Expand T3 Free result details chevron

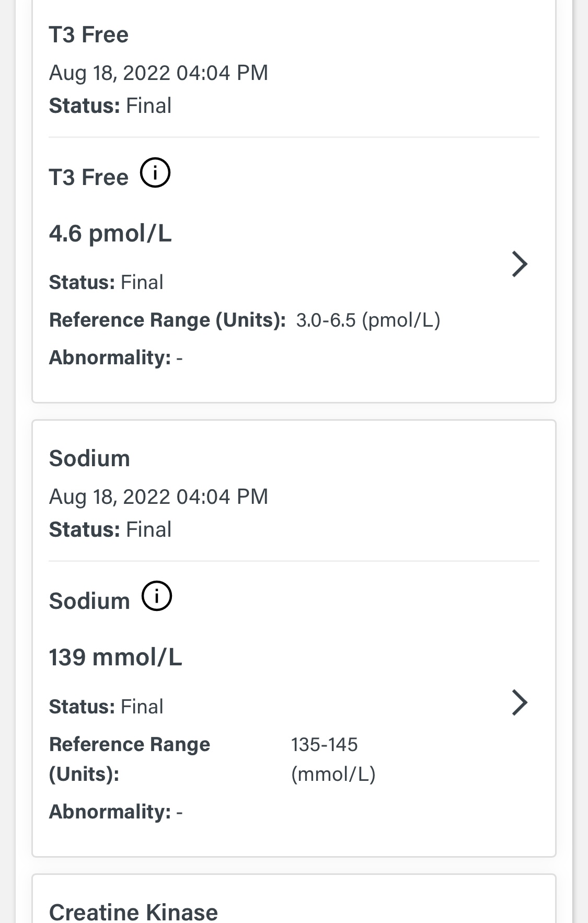click(519, 264)
